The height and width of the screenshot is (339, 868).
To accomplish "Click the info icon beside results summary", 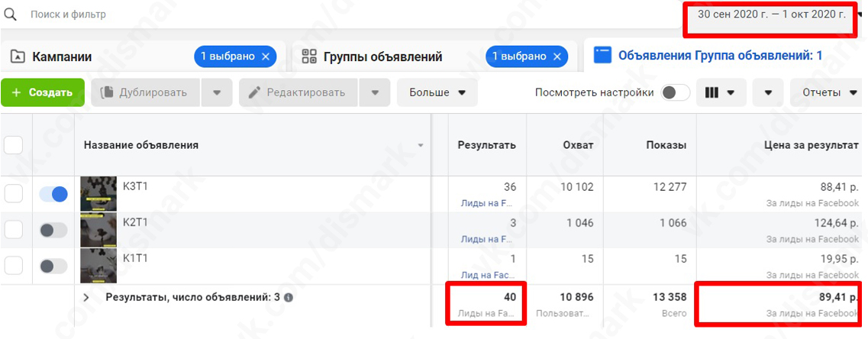I will point(289,298).
